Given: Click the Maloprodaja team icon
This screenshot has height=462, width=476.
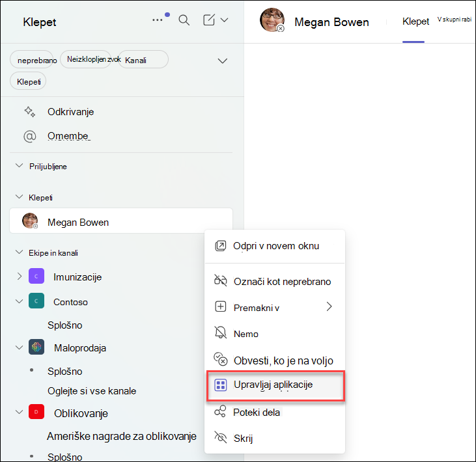Looking at the screenshot, I should point(36,347).
